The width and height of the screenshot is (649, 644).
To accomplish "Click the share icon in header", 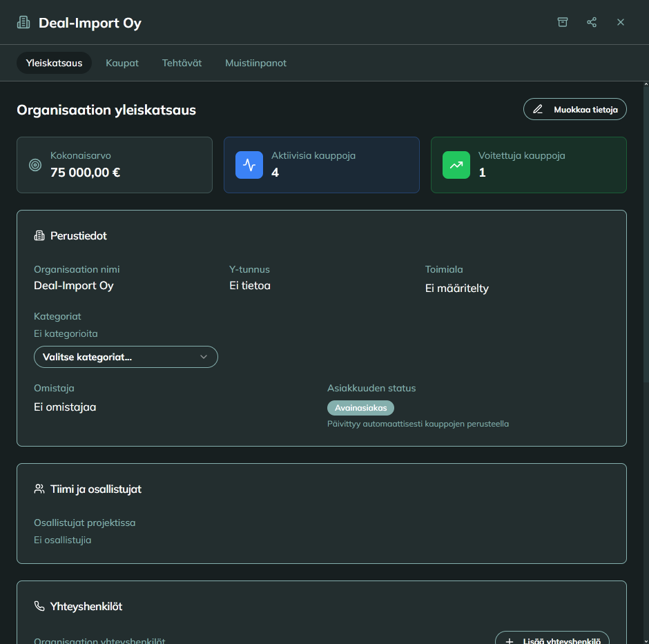I will tap(592, 22).
